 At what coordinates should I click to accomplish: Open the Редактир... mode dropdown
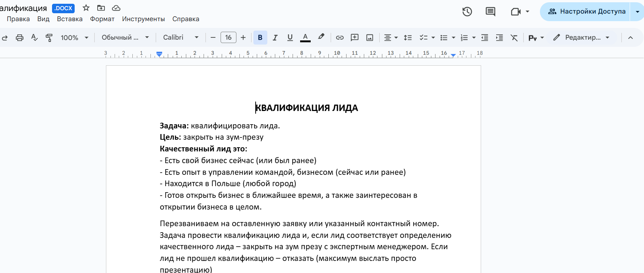coord(581,37)
